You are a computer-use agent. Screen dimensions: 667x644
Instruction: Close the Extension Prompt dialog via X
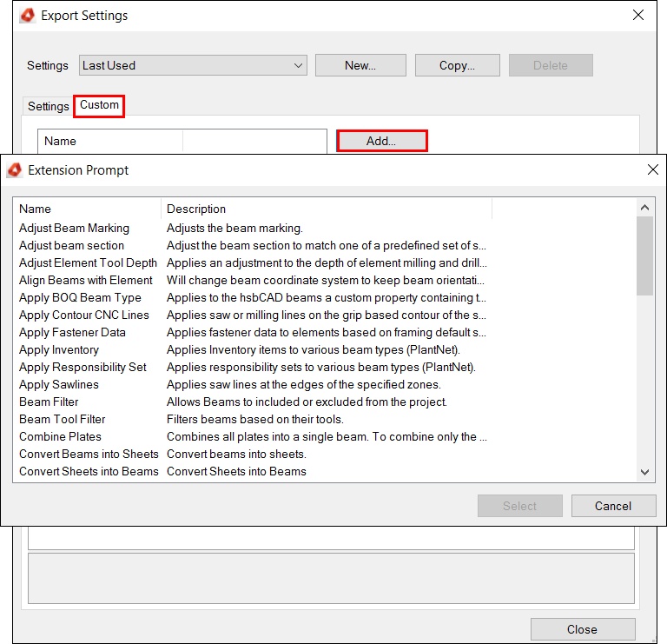[652, 169]
